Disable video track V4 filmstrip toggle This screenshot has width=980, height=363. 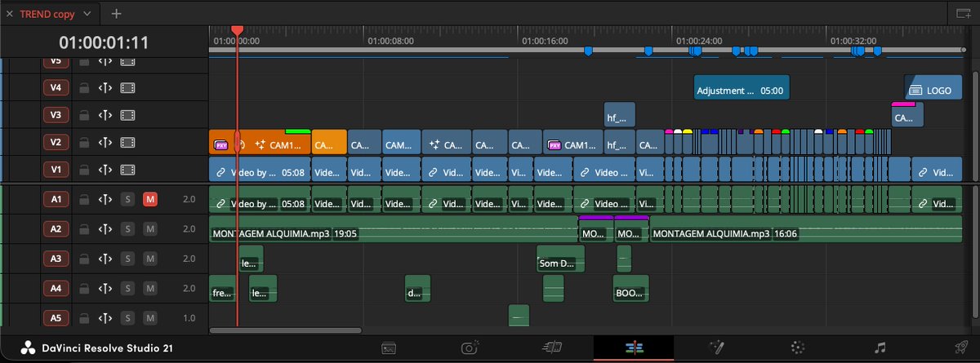coord(128,87)
